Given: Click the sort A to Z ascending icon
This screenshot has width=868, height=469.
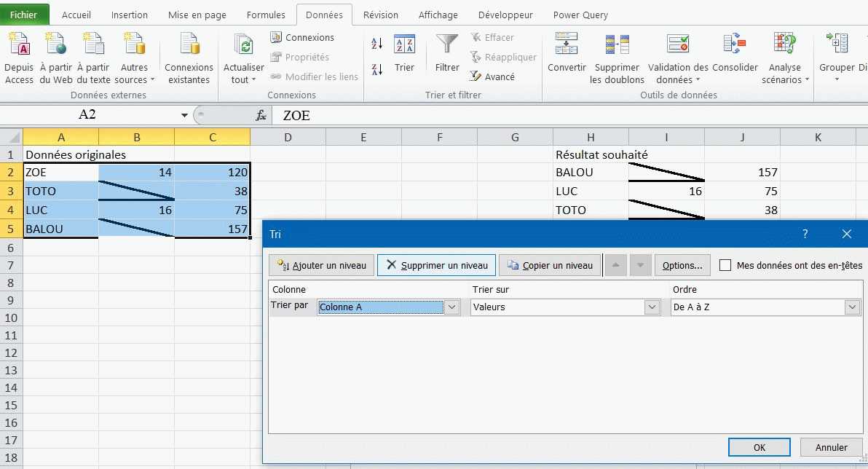Looking at the screenshot, I should pyautogui.click(x=377, y=43).
